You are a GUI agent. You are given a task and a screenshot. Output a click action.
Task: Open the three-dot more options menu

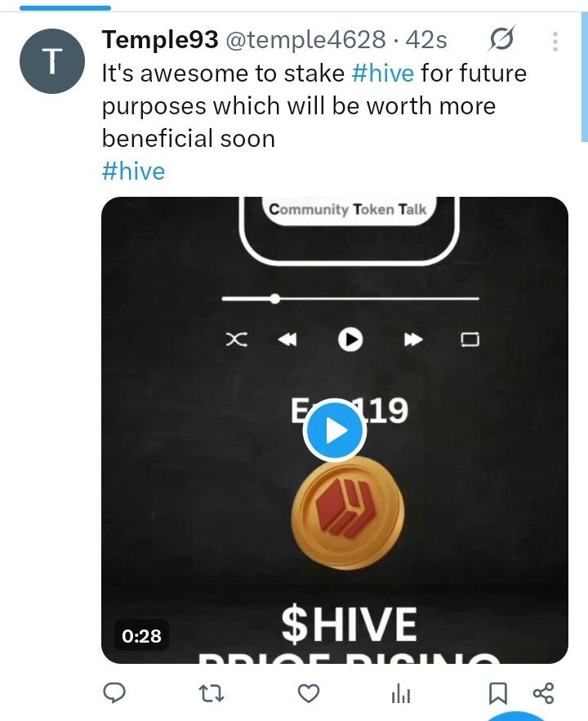555,42
